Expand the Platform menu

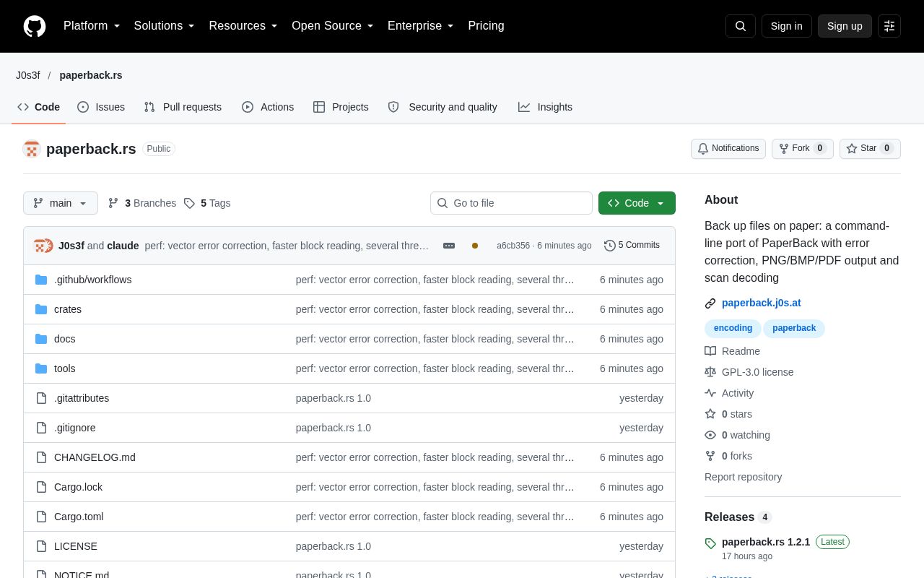[x=92, y=26]
